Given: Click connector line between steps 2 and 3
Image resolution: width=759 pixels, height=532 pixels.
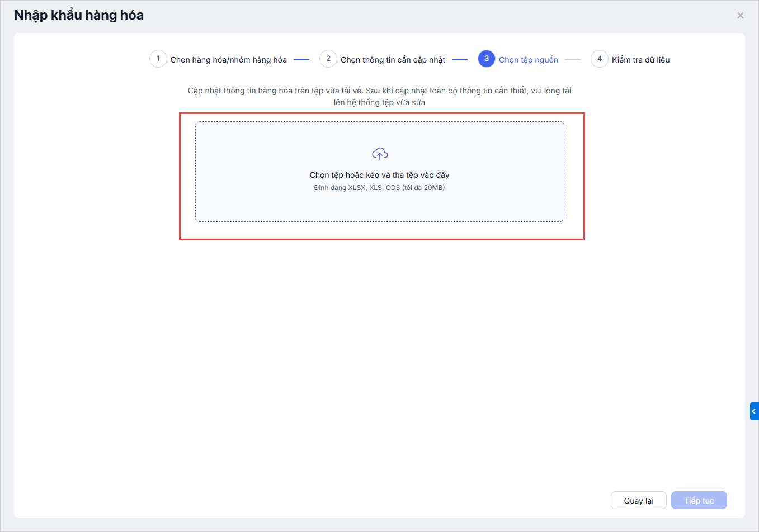Looking at the screenshot, I should (460, 60).
